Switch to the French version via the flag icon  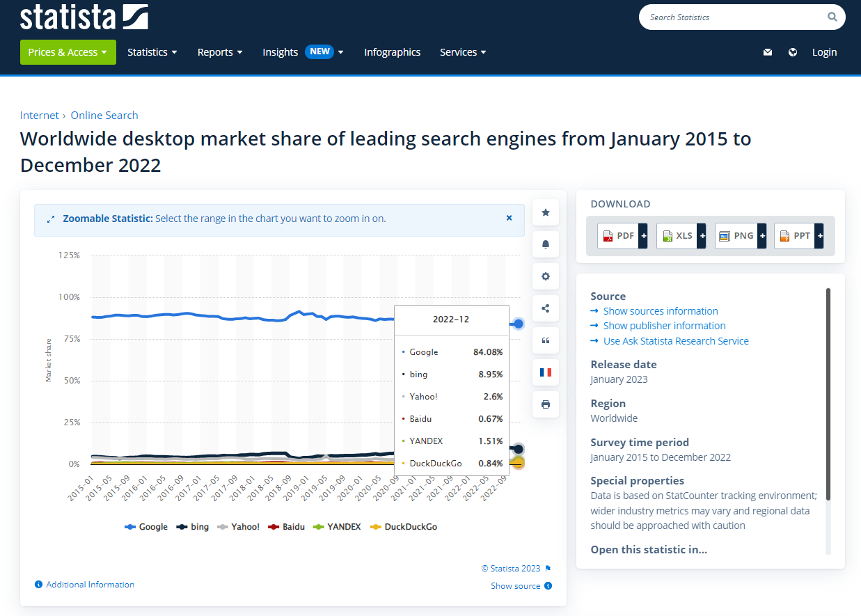(545, 372)
